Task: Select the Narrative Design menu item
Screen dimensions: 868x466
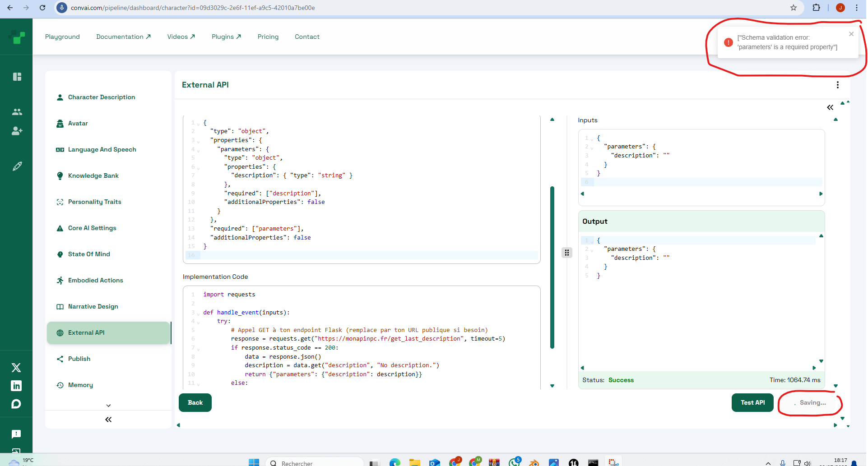Action: [93, 307]
